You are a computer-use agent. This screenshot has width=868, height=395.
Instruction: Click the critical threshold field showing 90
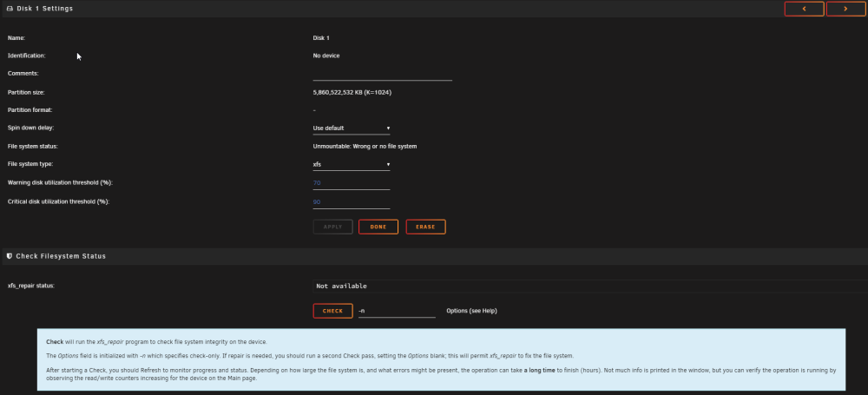click(351, 202)
